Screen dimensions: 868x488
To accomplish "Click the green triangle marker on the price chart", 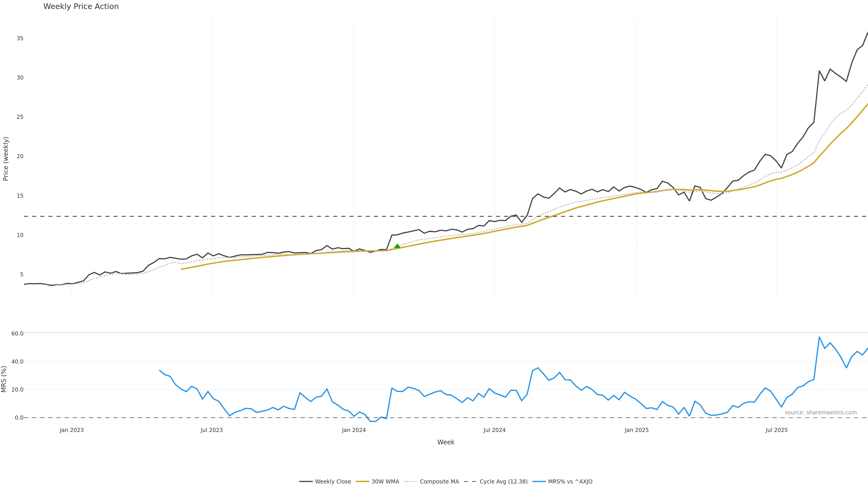I will (397, 246).
